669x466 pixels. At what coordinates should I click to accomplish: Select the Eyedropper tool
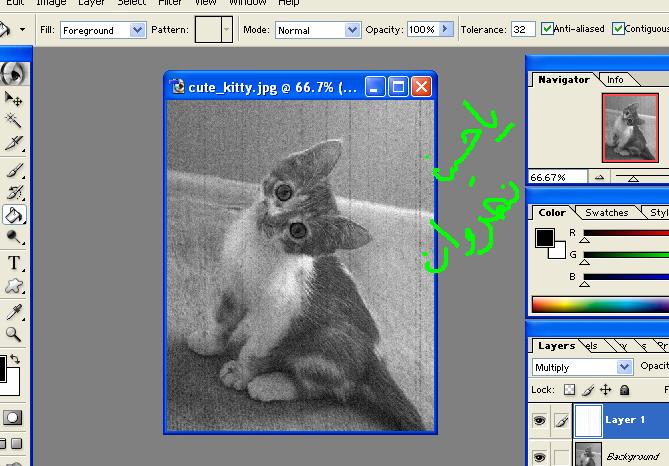(x=14, y=312)
